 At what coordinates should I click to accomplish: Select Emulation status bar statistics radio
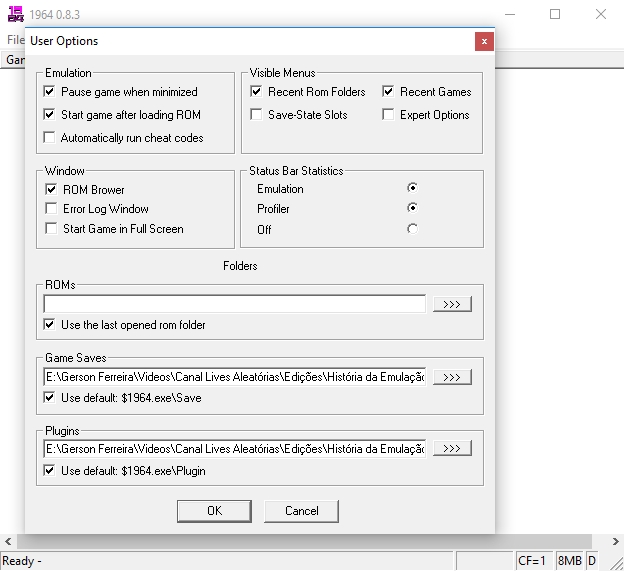[412, 187]
